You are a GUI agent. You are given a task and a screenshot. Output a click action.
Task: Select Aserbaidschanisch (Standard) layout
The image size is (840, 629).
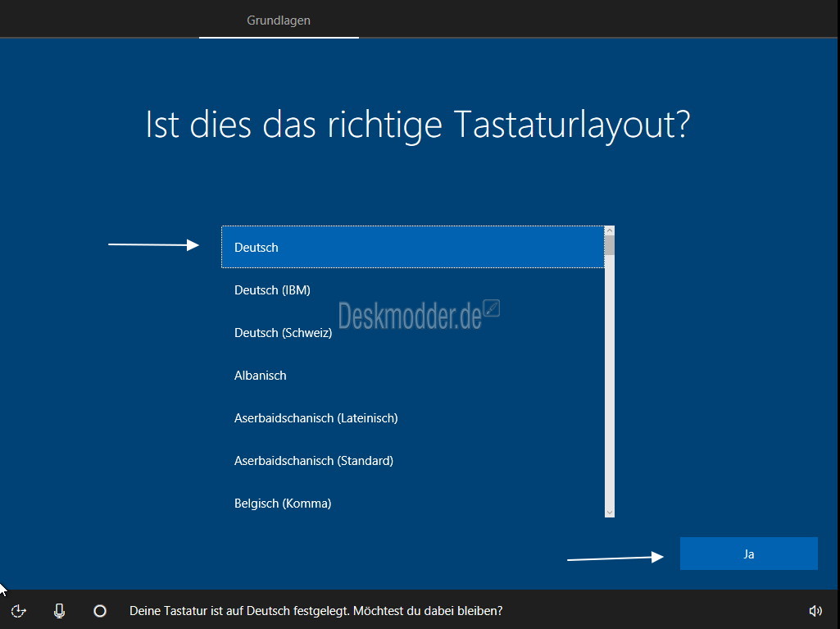click(x=412, y=461)
